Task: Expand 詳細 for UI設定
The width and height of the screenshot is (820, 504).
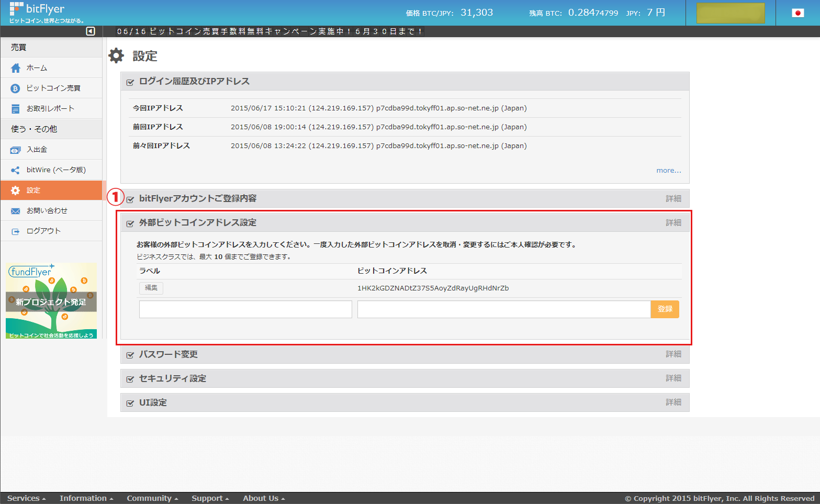Action: click(x=673, y=402)
